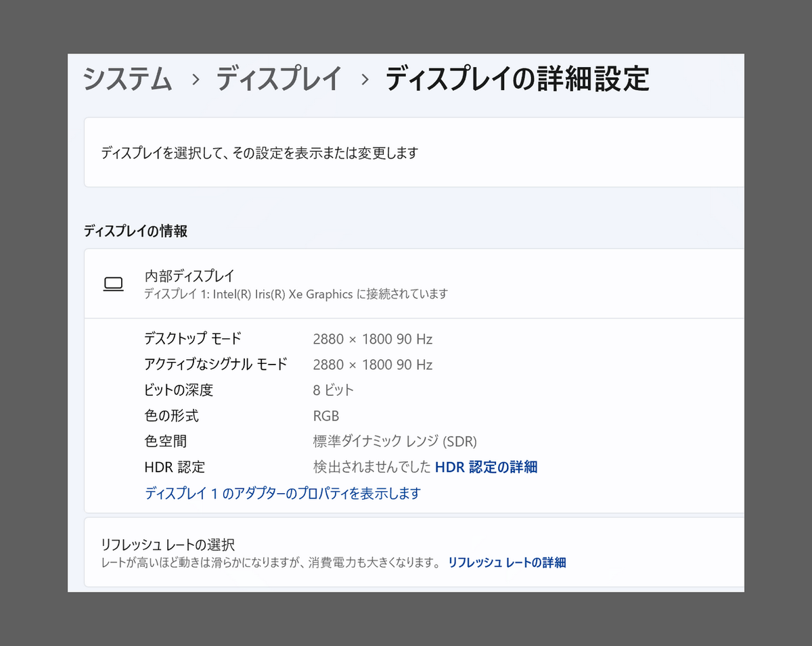The width and height of the screenshot is (812, 646).
Task: Click the アクティブなシグナル モード label
Action: (x=216, y=365)
